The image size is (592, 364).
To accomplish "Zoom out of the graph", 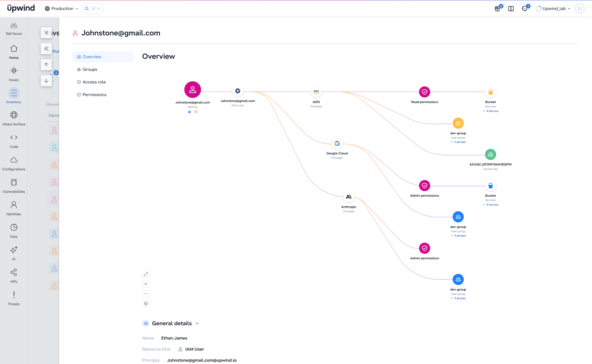I will pyautogui.click(x=146, y=294).
